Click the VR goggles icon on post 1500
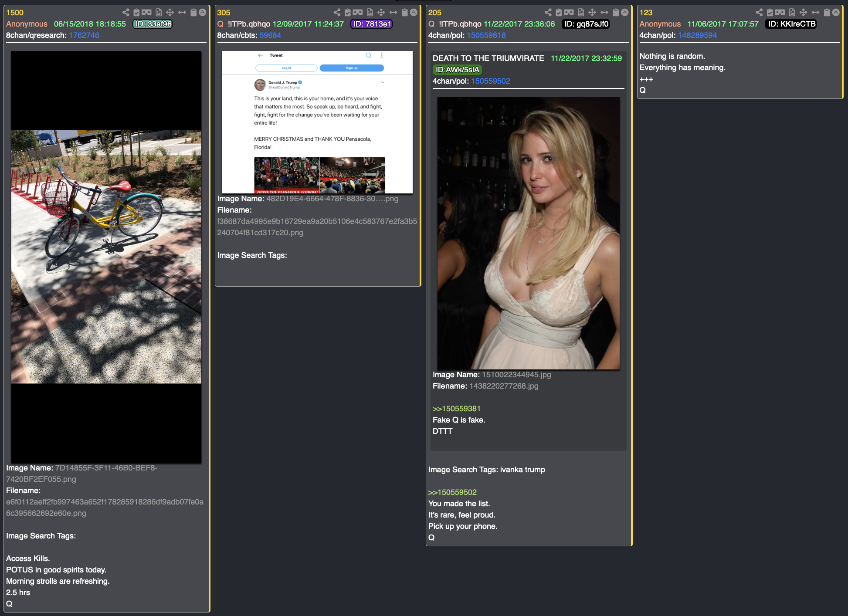The image size is (848, 616). (x=147, y=12)
